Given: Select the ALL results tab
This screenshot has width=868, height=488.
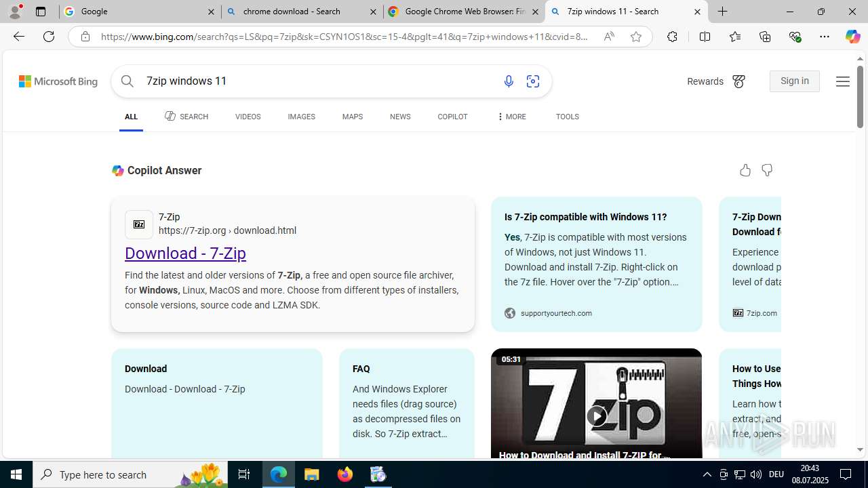Looking at the screenshot, I should coord(131,117).
